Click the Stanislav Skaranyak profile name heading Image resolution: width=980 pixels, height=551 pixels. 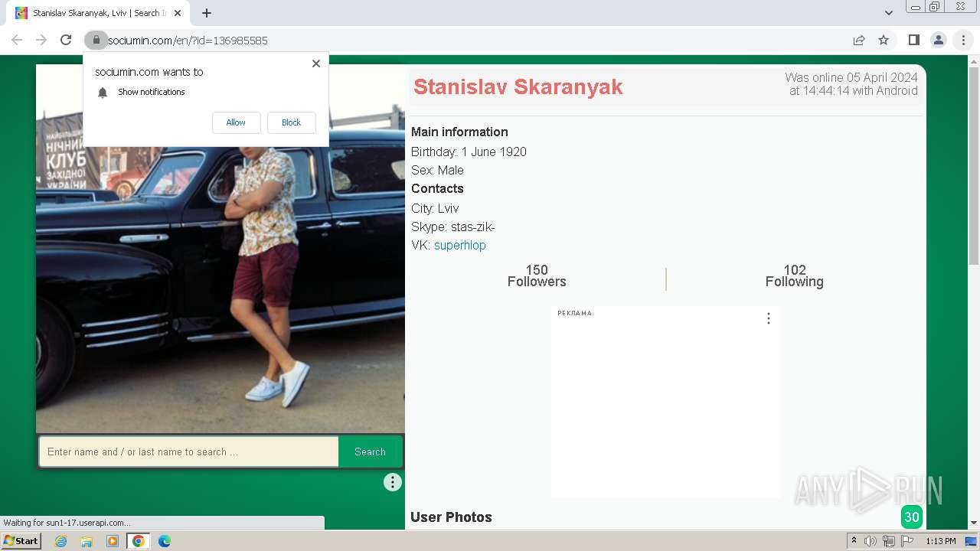pos(518,87)
